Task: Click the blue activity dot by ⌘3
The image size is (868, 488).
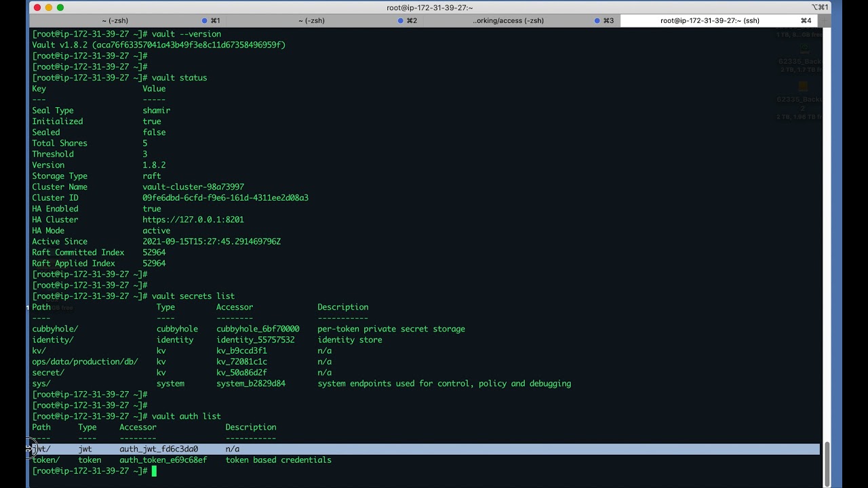Action: pyautogui.click(x=597, y=20)
